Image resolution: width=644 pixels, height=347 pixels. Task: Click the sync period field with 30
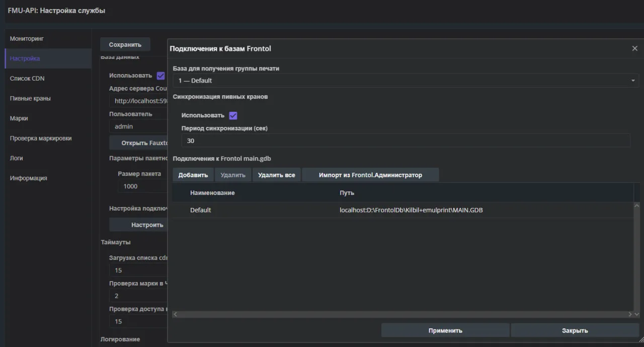406,141
